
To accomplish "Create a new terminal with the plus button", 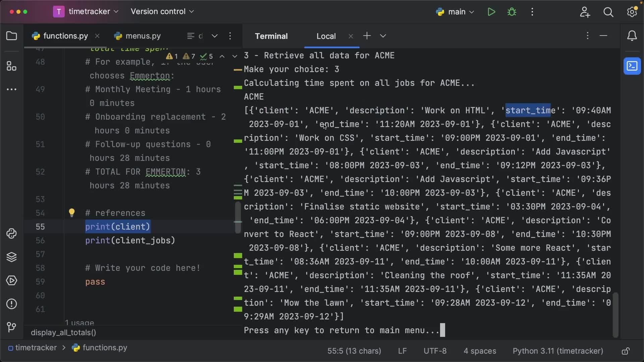I will coord(367,36).
